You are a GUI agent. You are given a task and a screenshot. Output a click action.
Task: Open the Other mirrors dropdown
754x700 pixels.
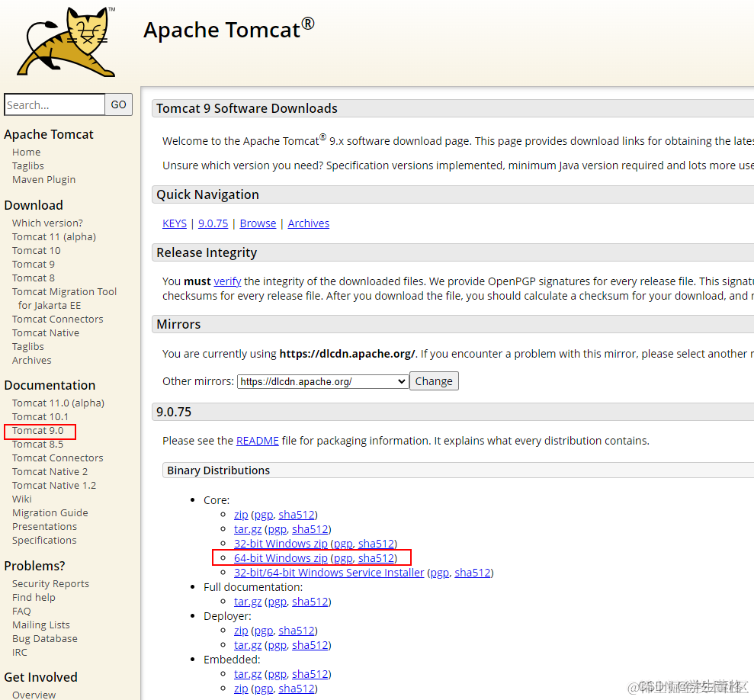(x=322, y=381)
